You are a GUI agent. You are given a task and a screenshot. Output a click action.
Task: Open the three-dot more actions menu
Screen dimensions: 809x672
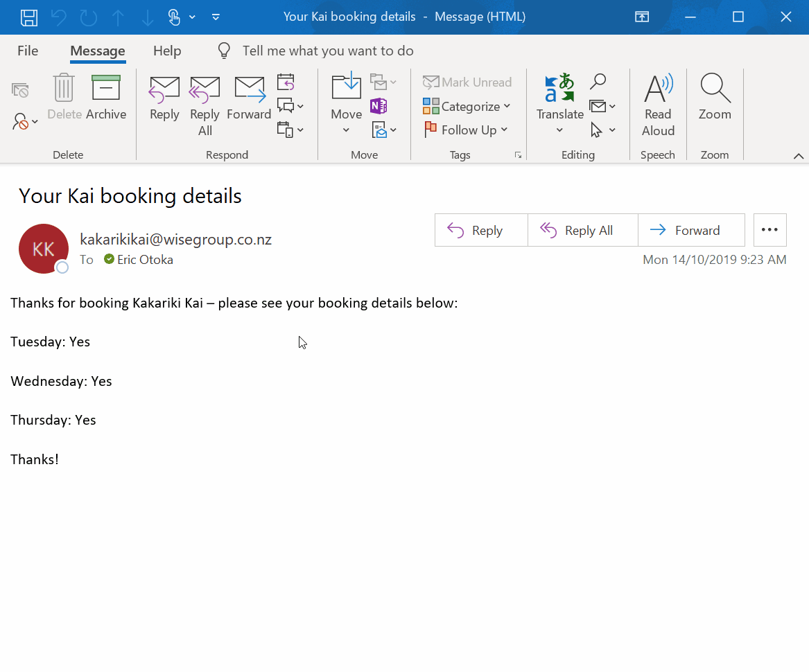[x=769, y=230]
